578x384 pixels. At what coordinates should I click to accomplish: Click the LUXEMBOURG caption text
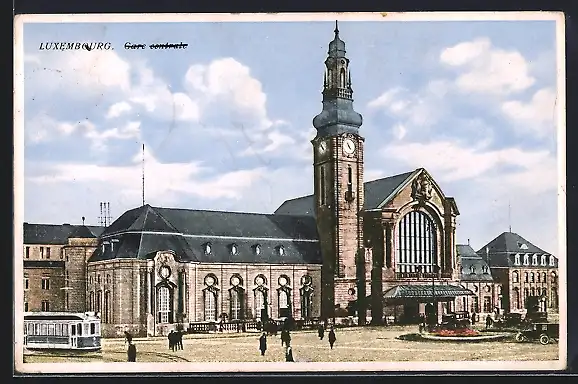pyautogui.click(x=76, y=46)
